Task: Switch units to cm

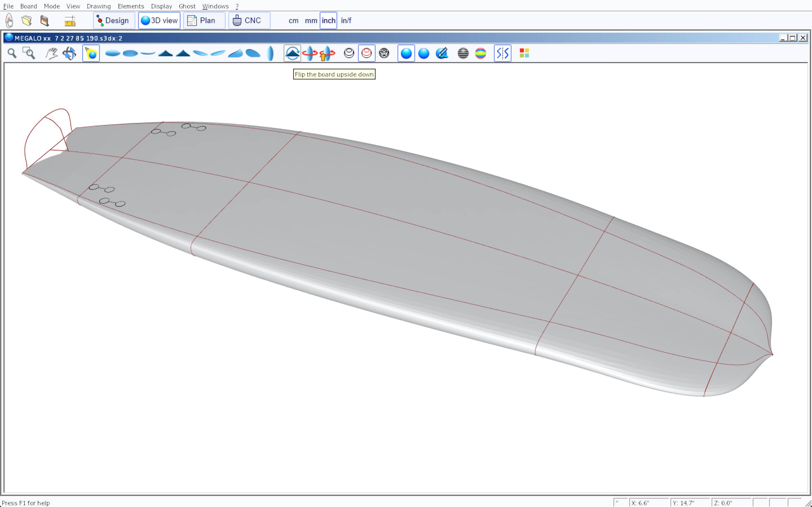Action: click(293, 21)
